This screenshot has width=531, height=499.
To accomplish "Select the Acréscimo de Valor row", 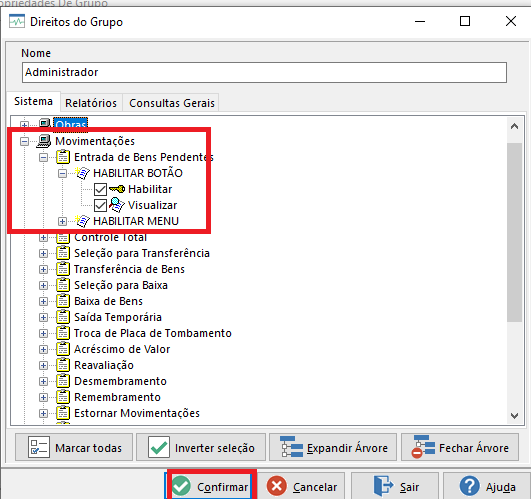I will click(122, 349).
